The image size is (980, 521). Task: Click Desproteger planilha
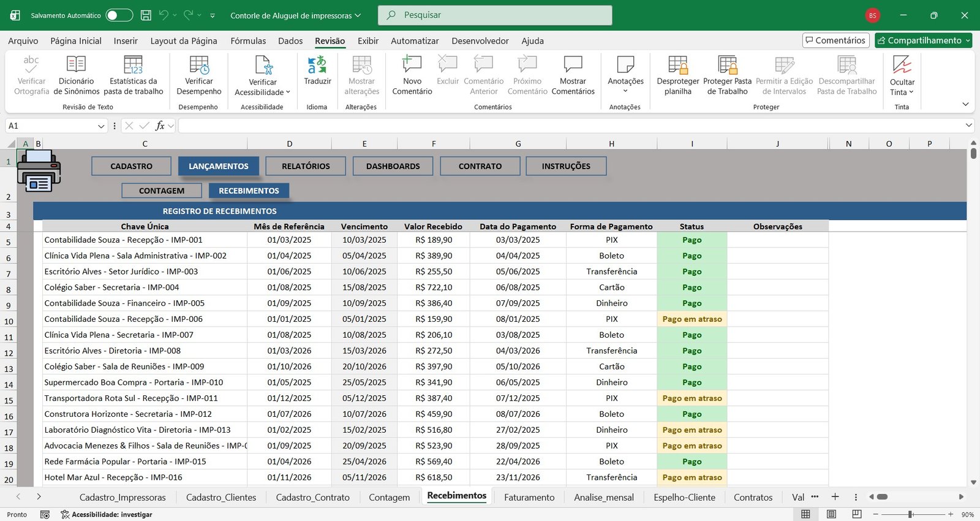(678, 75)
